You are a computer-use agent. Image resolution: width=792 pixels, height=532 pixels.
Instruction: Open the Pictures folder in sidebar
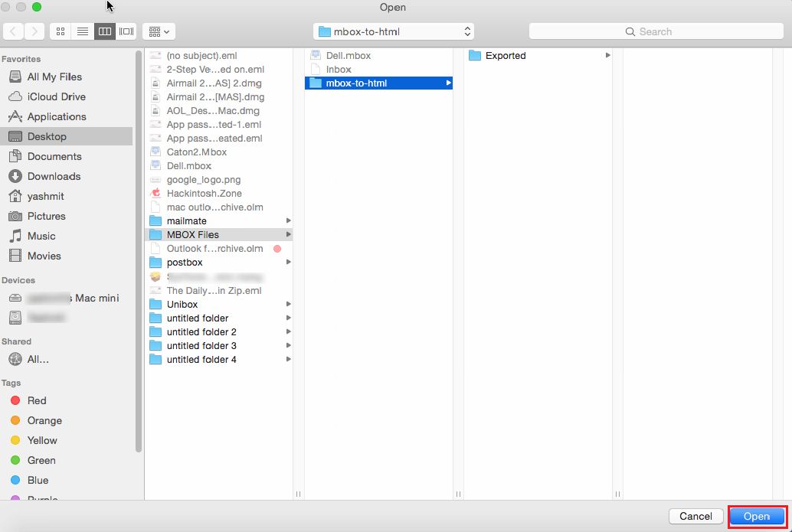pyautogui.click(x=46, y=216)
